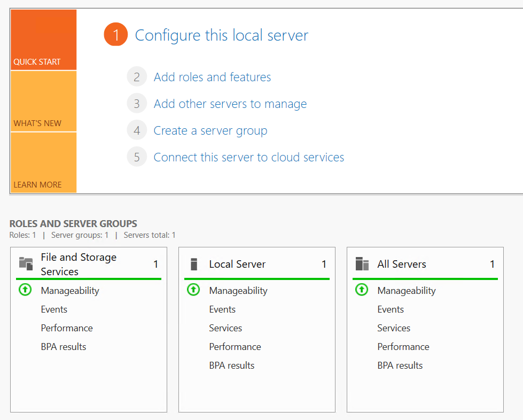This screenshot has height=420, width=523.
Task: Click green Manageability status icon in Local Server
Action: (193, 290)
